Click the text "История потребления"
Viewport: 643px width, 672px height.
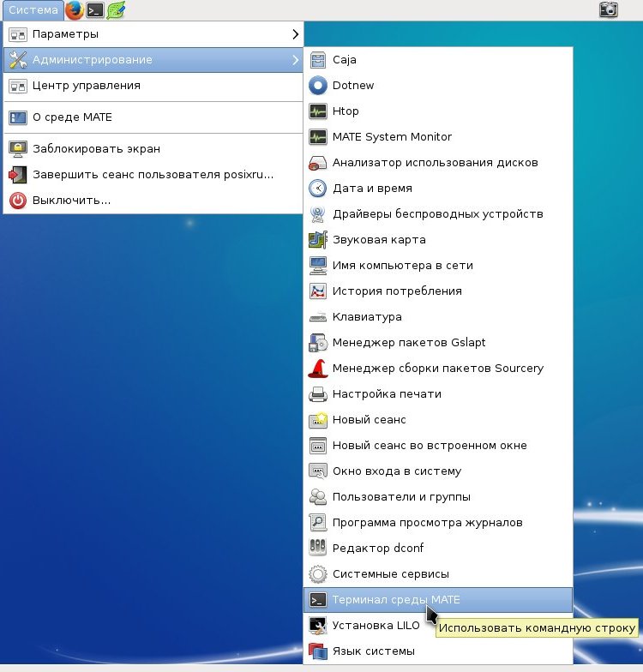point(397,291)
